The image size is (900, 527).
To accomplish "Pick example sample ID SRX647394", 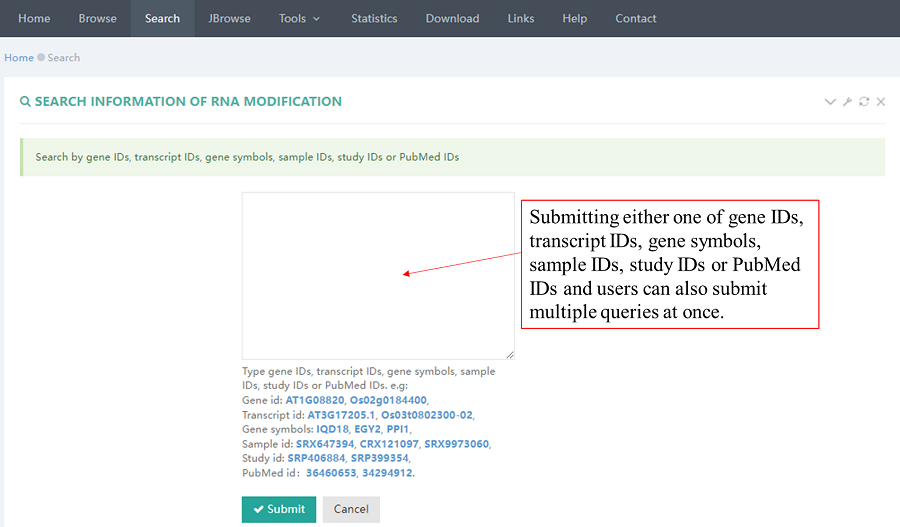I will tap(324, 444).
